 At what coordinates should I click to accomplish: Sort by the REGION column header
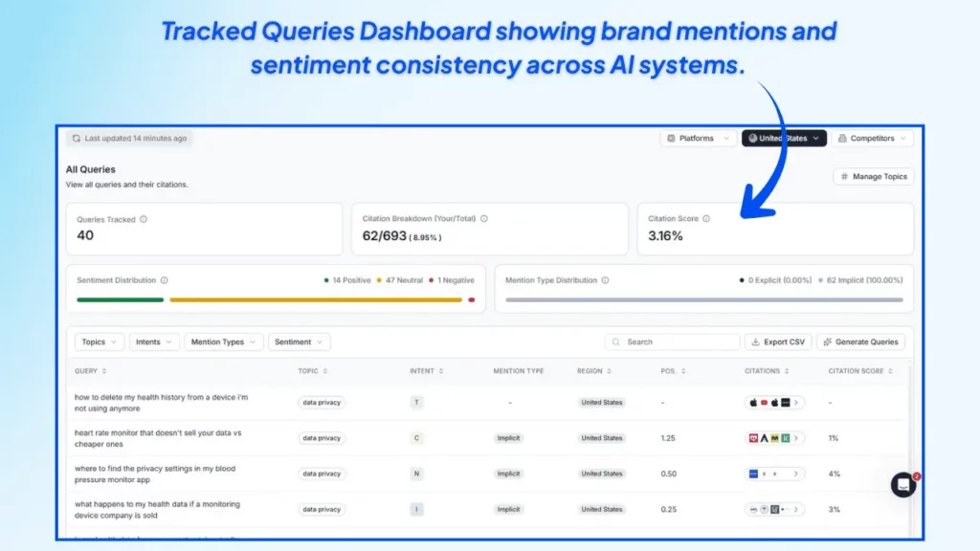tap(593, 371)
